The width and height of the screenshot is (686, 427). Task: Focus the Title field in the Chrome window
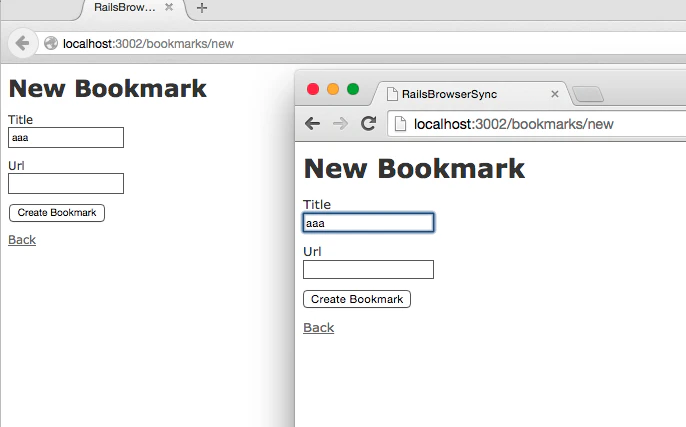368,223
